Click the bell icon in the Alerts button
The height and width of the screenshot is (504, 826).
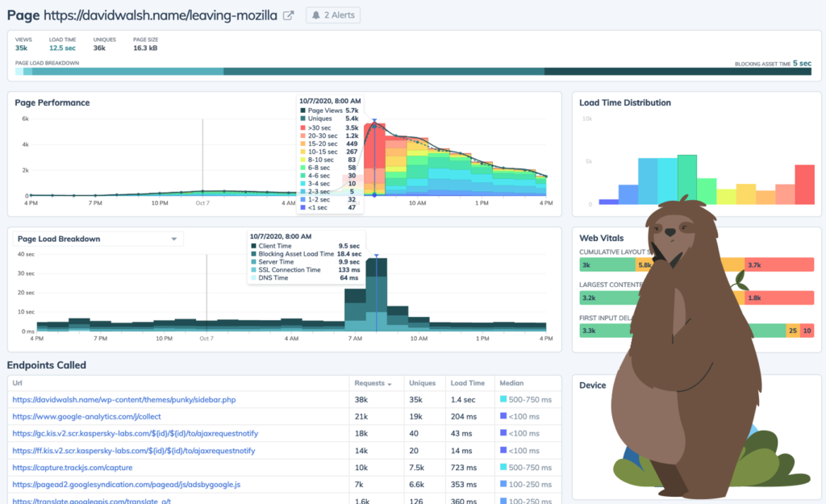pos(315,15)
